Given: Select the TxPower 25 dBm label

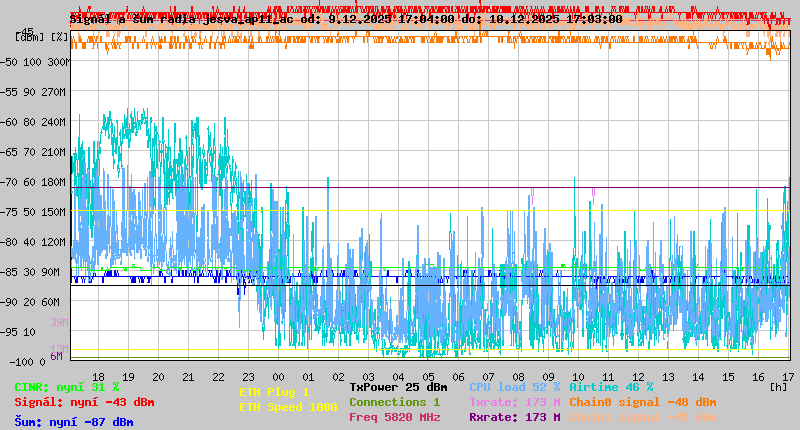Looking at the screenshot, I should click(x=398, y=387).
